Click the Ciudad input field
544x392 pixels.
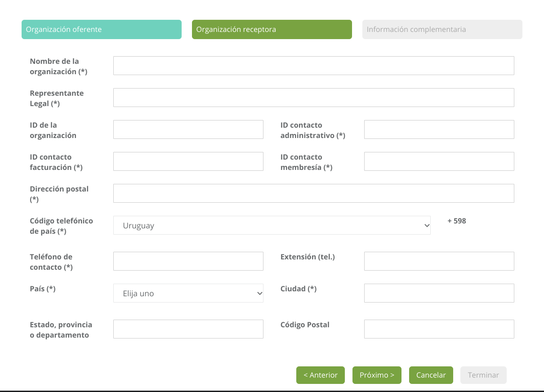[439, 293]
